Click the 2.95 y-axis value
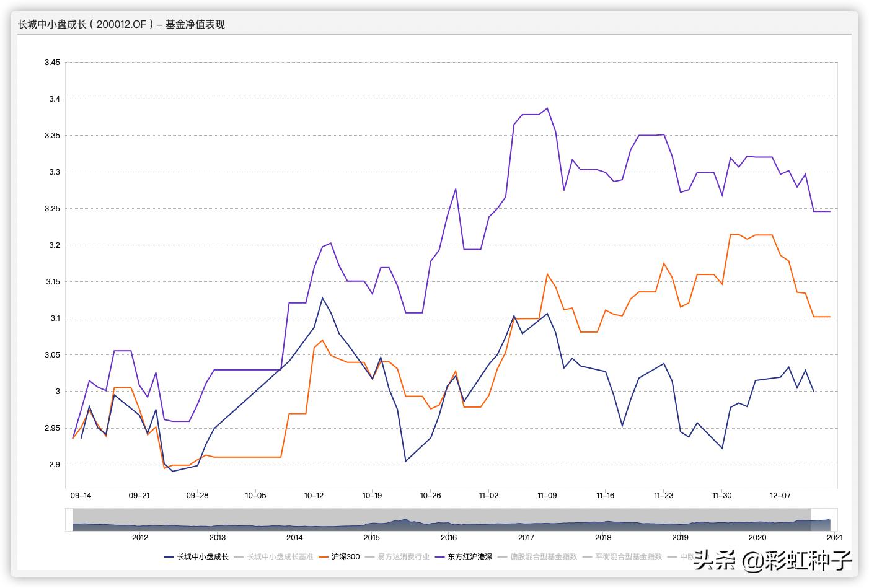 click(x=52, y=428)
